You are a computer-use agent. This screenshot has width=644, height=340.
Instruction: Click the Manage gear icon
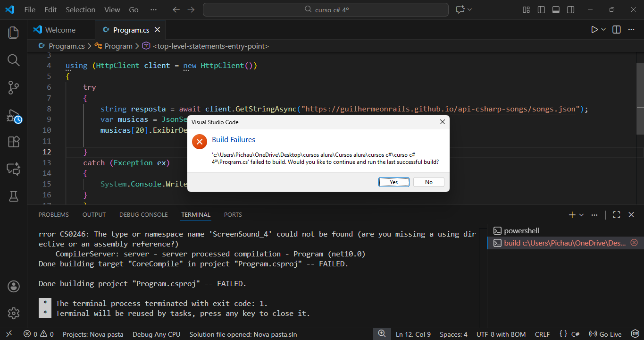pyautogui.click(x=14, y=313)
